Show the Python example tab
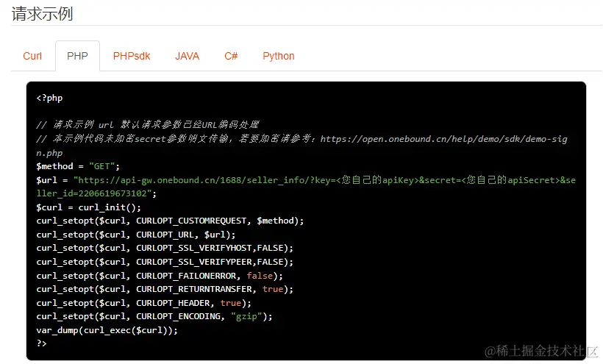 279,56
